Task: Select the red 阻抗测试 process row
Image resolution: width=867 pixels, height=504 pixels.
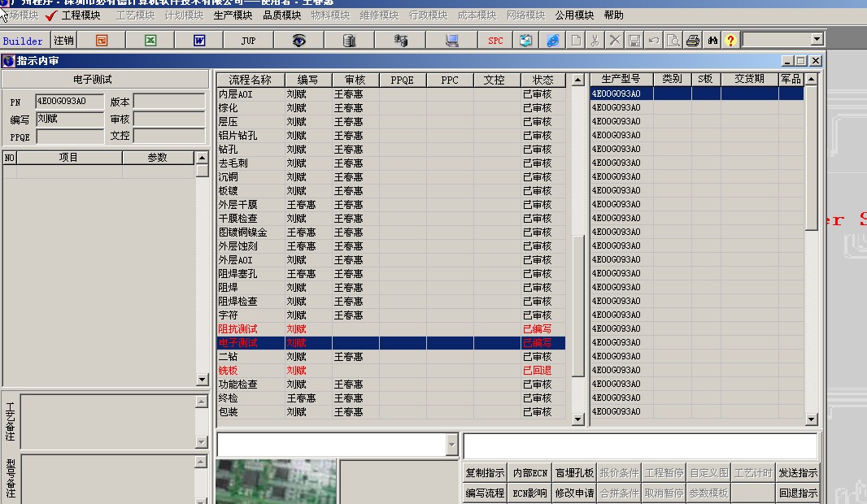Action: (391, 328)
